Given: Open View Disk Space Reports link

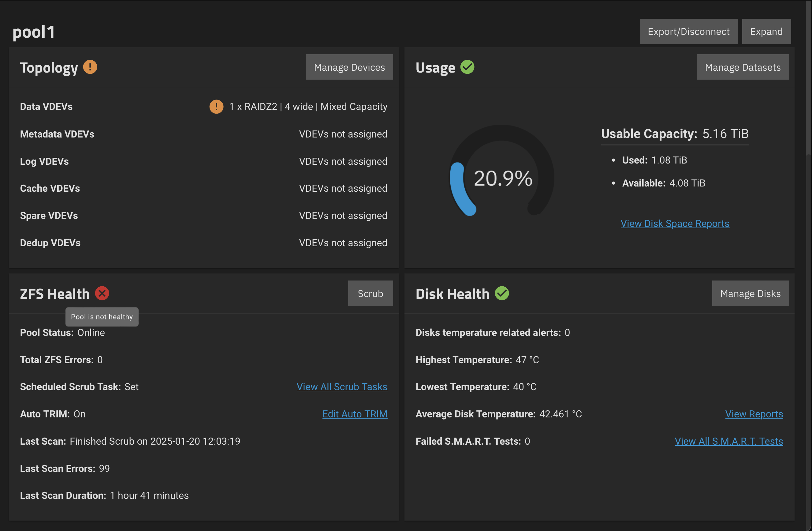Looking at the screenshot, I should (675, 223).
